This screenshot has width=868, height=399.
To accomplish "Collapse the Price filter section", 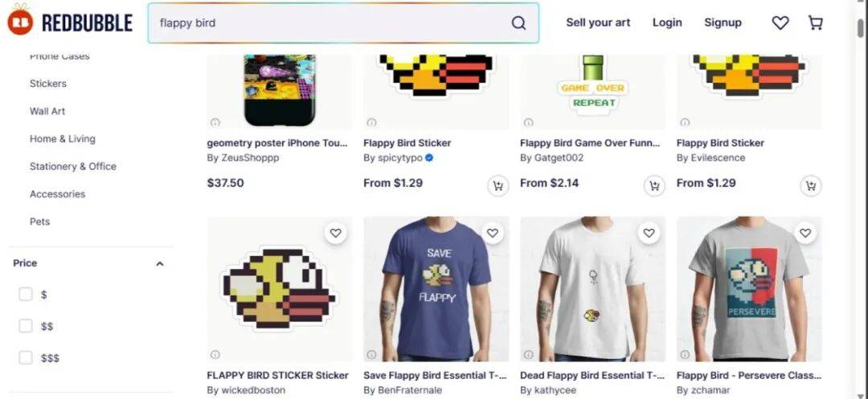I will coord(160,263).
